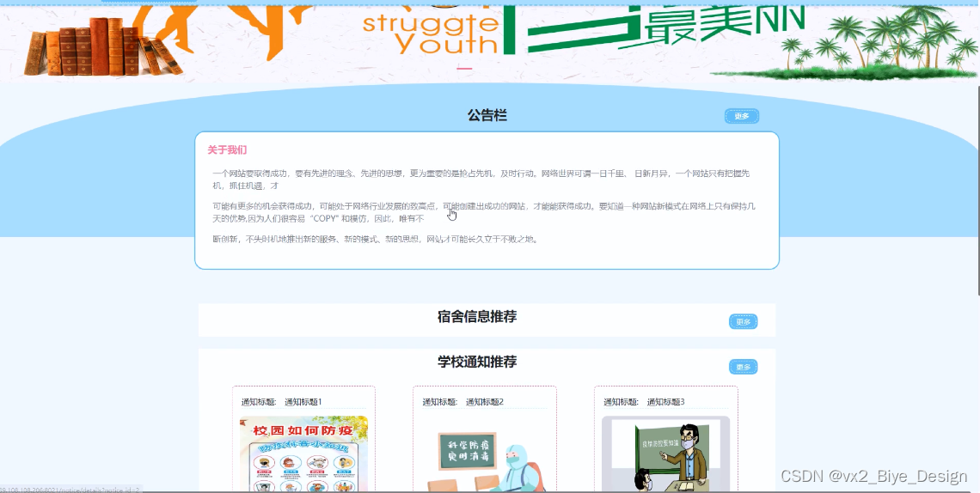This screenshot has height=493, width=980.
Task: Click the 公告栏 section heading
Action: click(487, 115)
